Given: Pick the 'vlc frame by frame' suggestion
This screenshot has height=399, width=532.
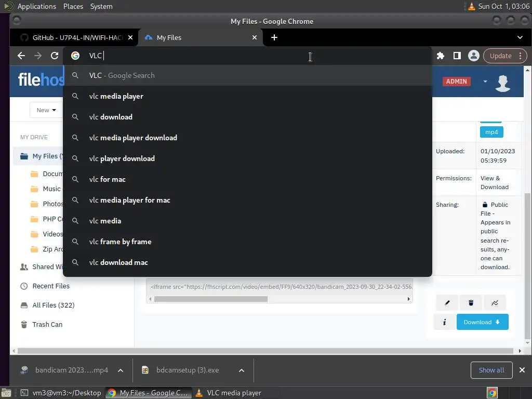Looking at the screenshot, I should coord(248,242).
